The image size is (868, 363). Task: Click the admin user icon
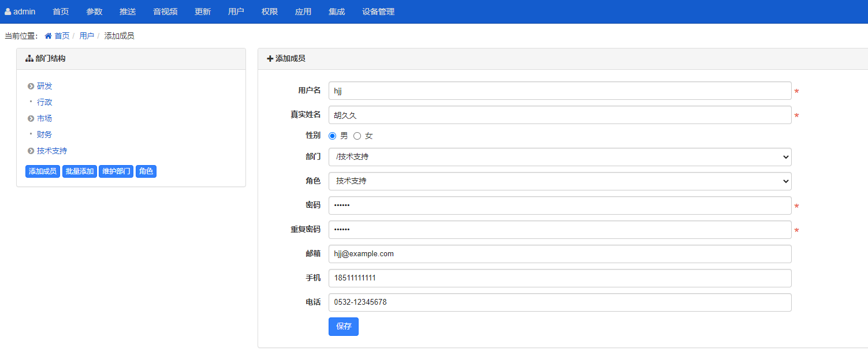(8, 12)
